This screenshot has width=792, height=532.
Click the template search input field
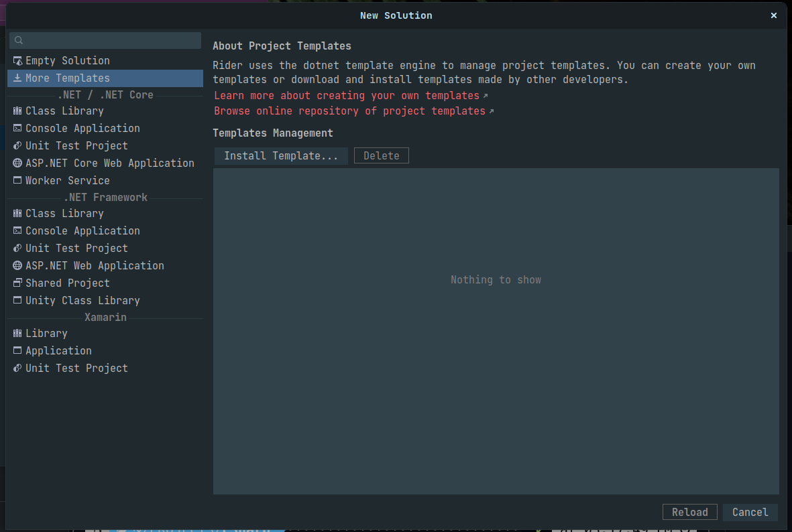[105, 40]
